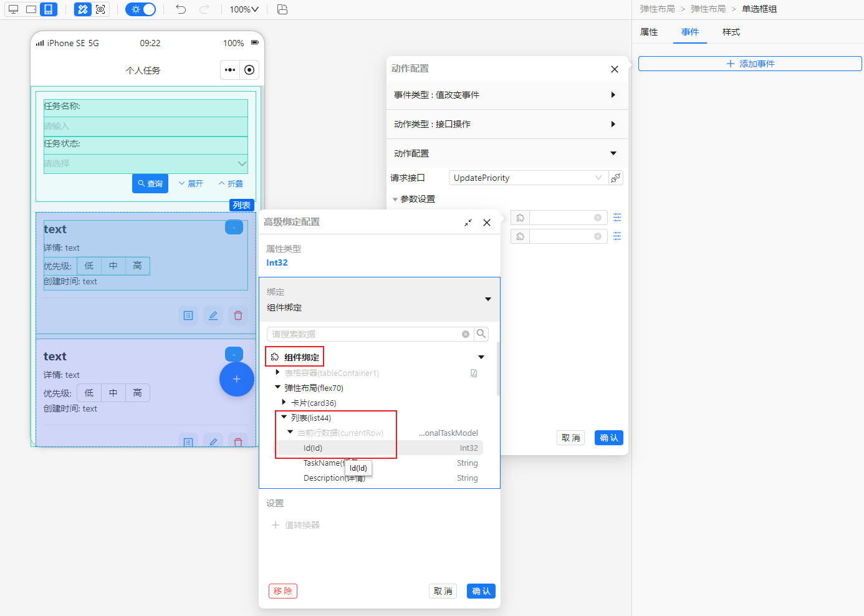Switch to the 属性 tab

pyautogui.click(x=648, y=32)
